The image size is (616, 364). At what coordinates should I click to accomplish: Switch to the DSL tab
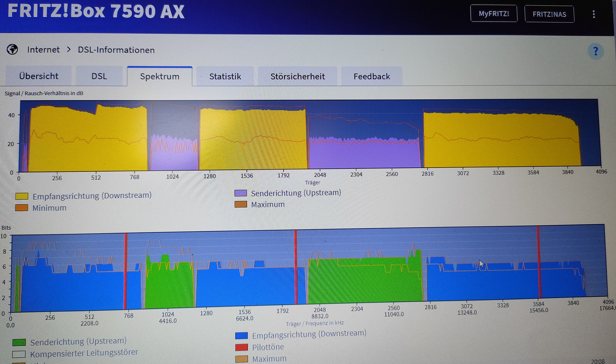pos(99,76)
